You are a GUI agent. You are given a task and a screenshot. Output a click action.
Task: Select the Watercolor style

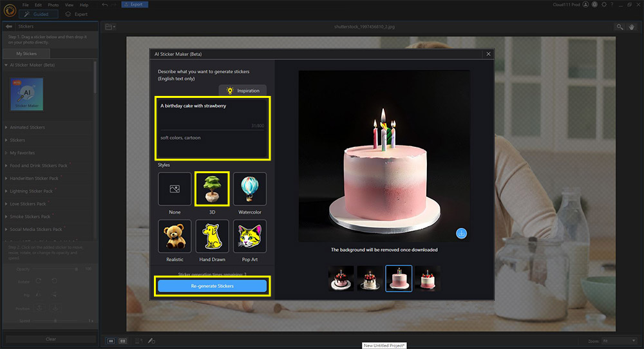pyautogui.click(x=250, y=189)
